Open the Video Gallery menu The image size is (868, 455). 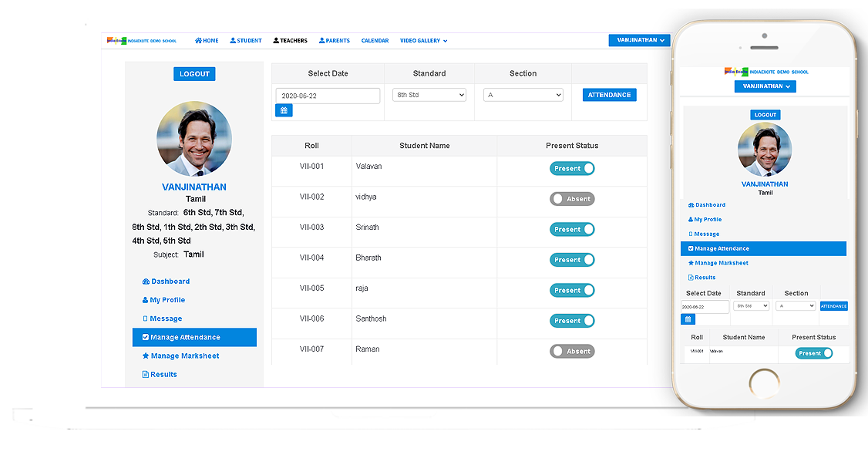tap(423, 41)
